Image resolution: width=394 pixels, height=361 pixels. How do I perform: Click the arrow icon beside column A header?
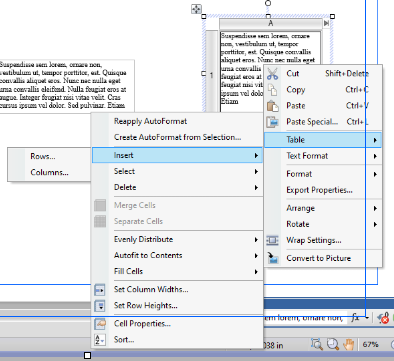coord(326,23)
